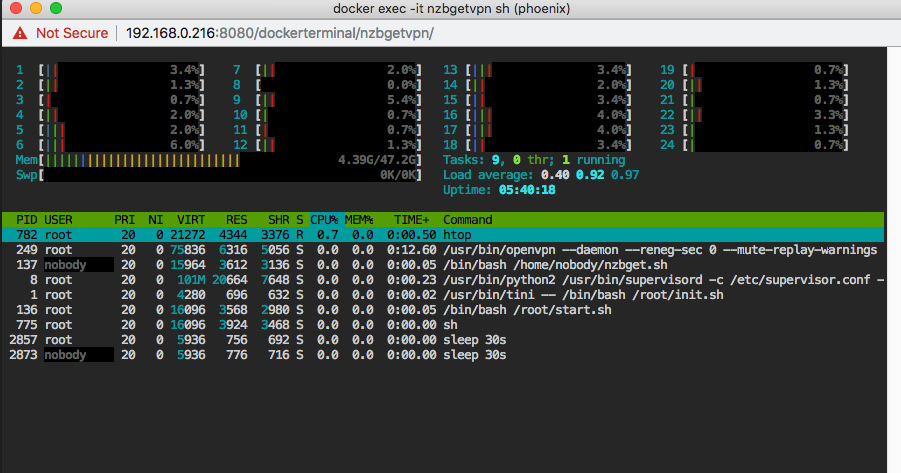Click the Not Secure warning triangle icon

(20, 33)
